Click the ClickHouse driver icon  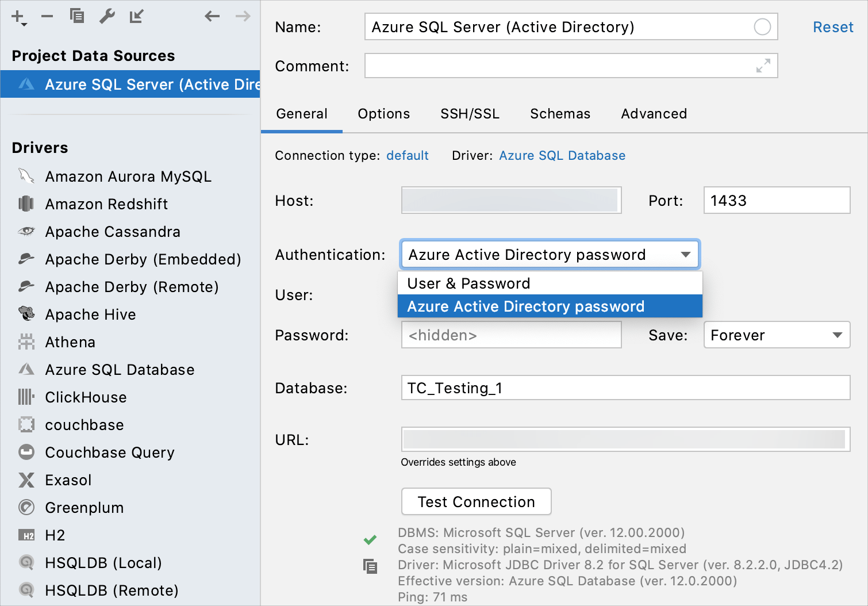click(26, 397)
